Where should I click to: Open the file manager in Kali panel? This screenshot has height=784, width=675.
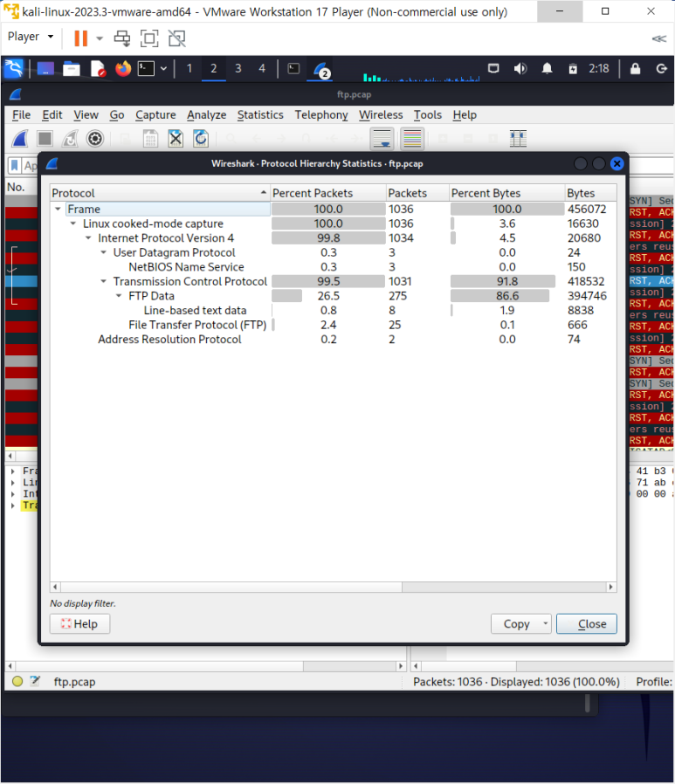pos(71,68)
